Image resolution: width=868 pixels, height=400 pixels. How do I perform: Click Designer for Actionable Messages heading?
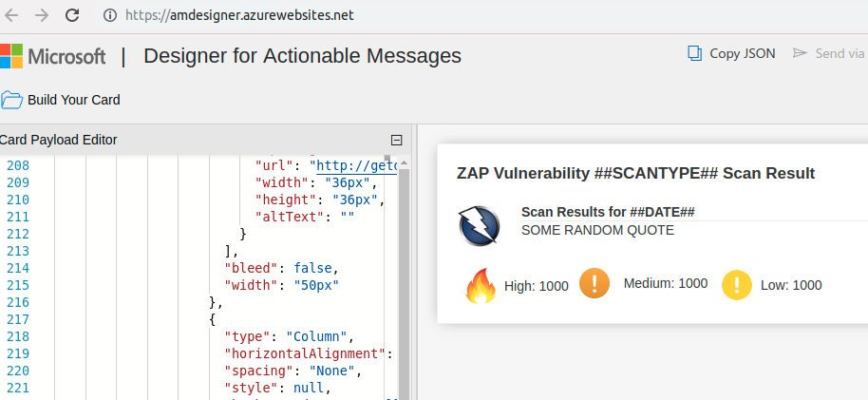click(302, 55)
